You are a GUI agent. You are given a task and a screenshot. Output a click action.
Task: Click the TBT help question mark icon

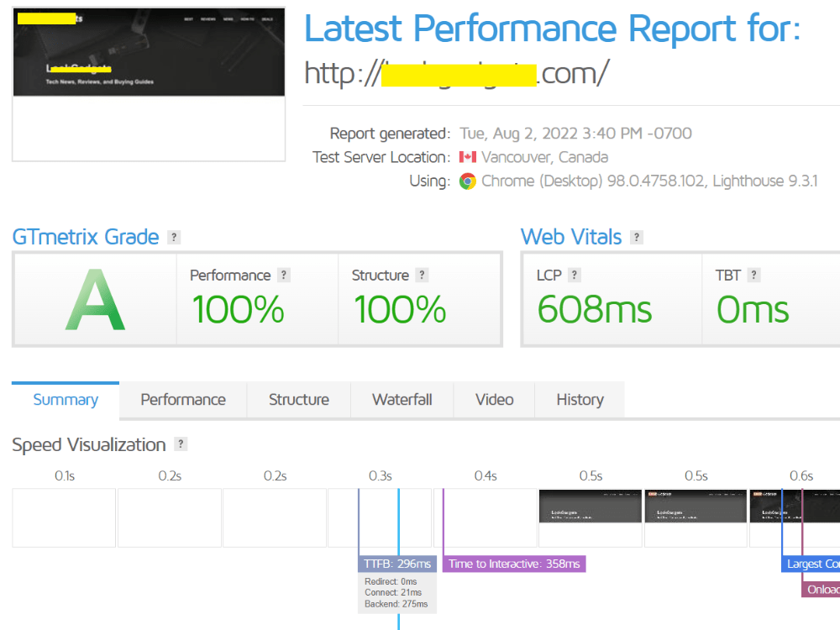coord(753,276)
